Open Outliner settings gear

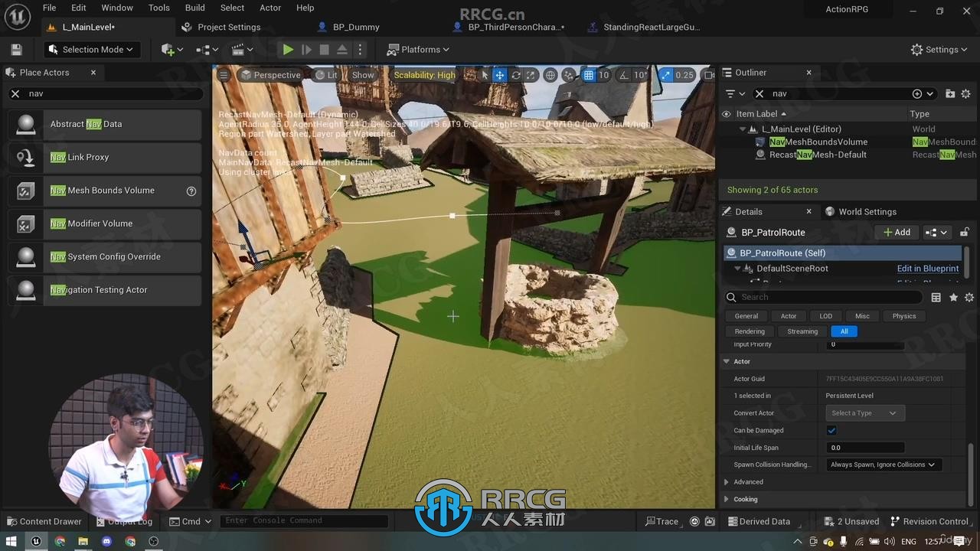click(966, 93)
